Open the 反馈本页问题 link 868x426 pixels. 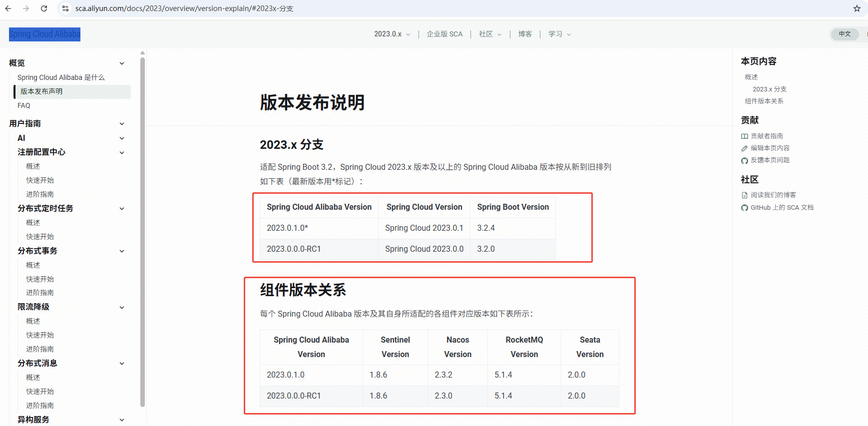click(770, 160)
